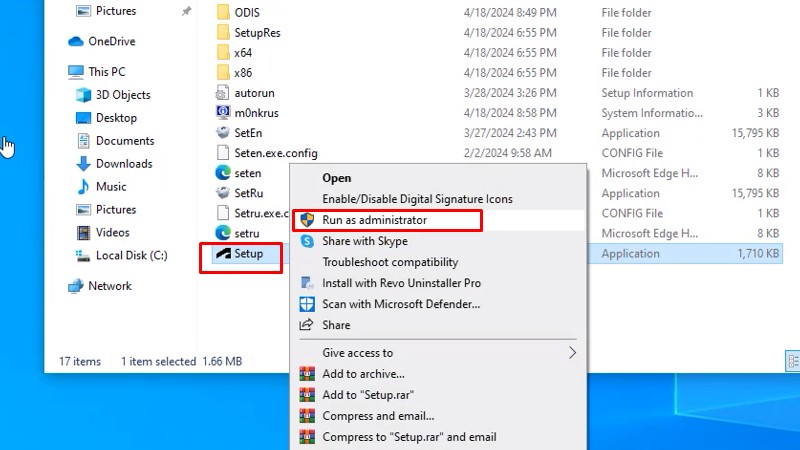Viewport: 800px width, 450px height.
Task: Select Network in the navigation pane
Action: tap(109, 286)
